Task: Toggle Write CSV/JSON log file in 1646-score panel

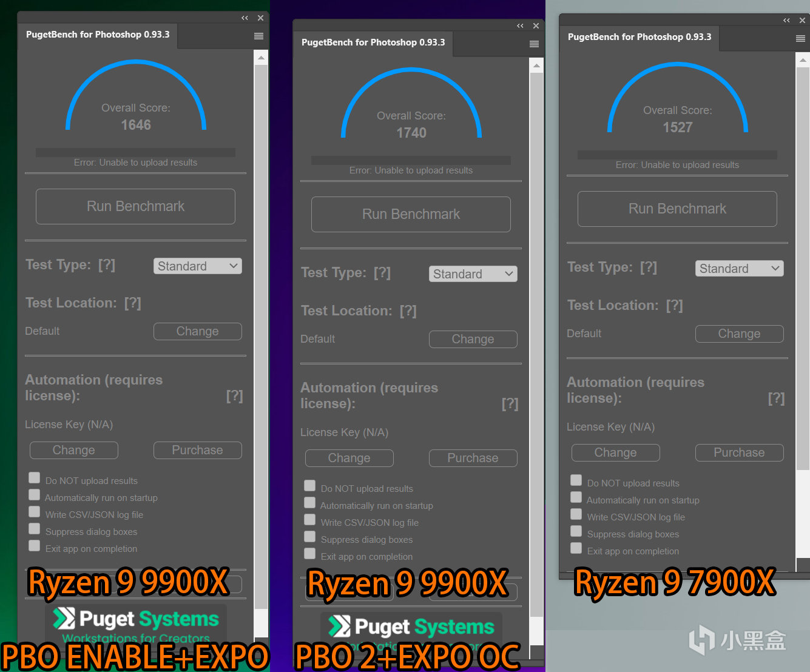Action: 35,512
